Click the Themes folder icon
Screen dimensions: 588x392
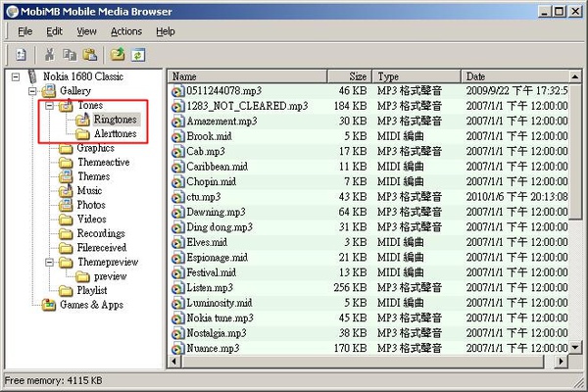(x=66, y=176)
